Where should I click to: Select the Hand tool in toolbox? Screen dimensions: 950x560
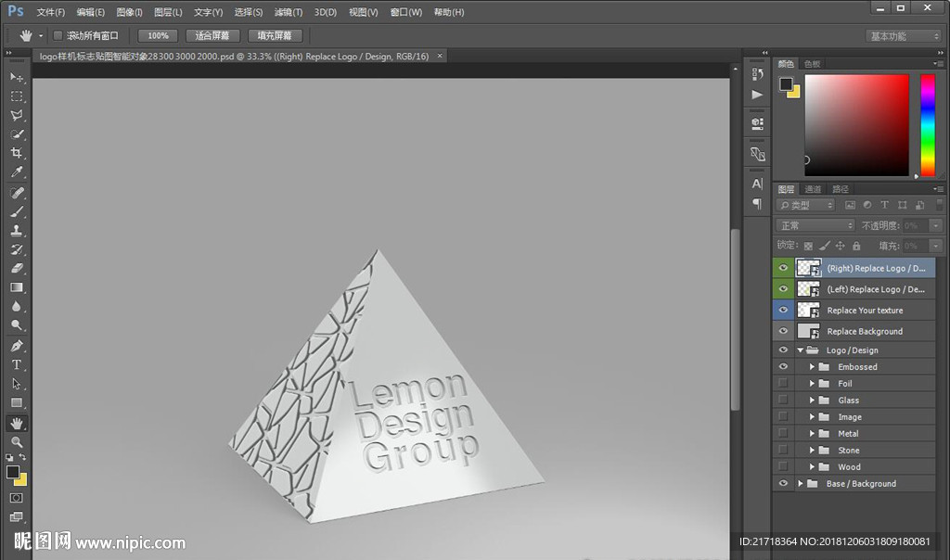pyautogui.click(x=17, y=423)
